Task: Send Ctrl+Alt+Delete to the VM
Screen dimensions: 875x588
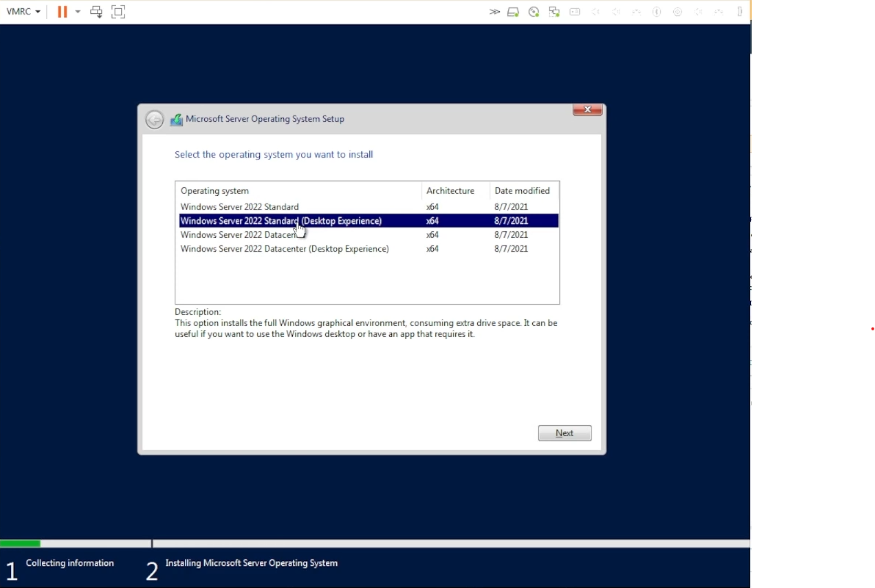Action: click(96, 11)
